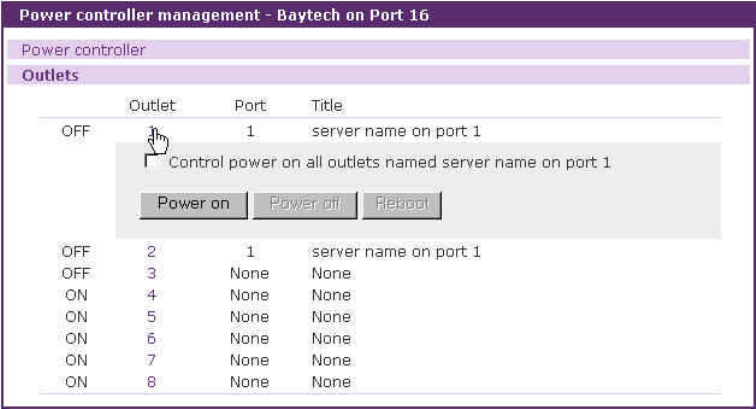
Task: Click outlet number 8
Action: coord(152,382)
